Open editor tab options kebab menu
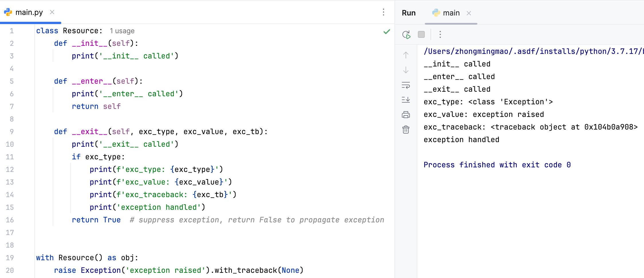 (x=383, y=12)
